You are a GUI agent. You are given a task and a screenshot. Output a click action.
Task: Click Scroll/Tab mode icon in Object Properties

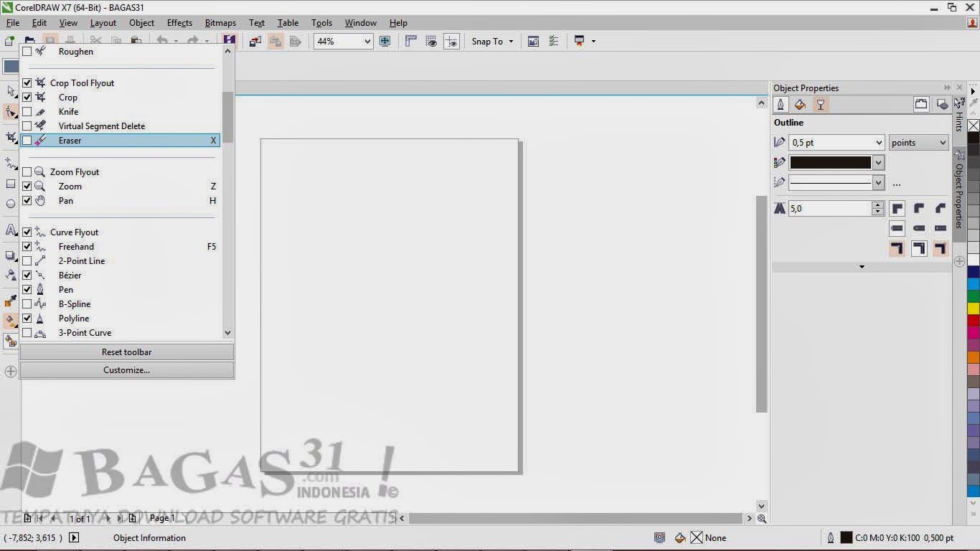pos(921,105)
